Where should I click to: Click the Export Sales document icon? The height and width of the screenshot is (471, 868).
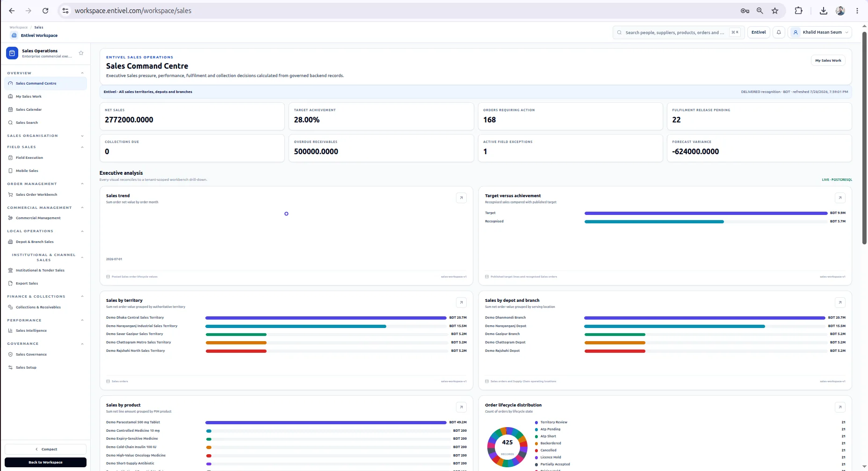(10, 283)
